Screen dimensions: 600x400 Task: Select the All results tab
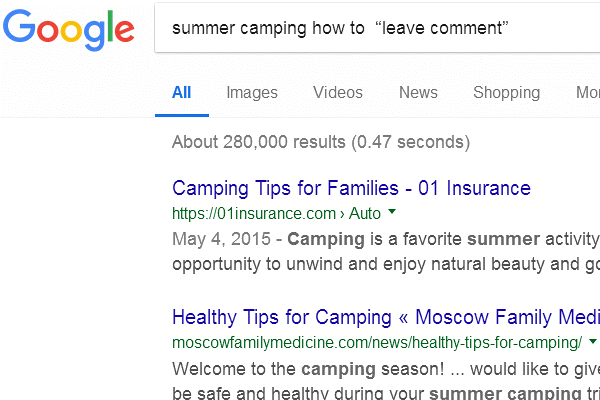tap(181, 93)
